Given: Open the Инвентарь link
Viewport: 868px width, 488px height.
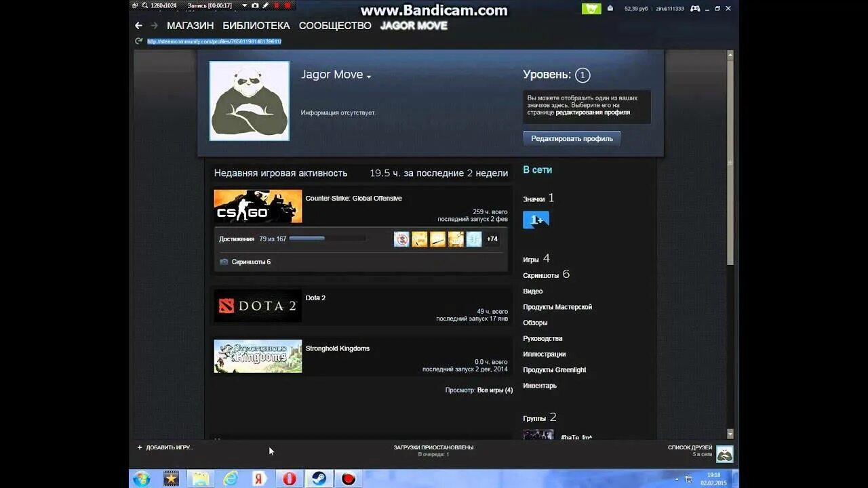Looking at the screenshot, I should (x=540, y=386).
